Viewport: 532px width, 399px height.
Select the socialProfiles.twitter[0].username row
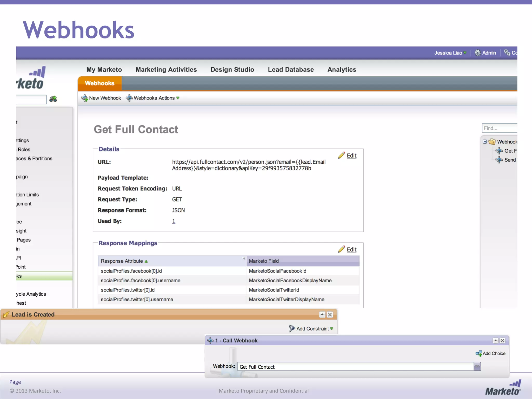[229, 300]
